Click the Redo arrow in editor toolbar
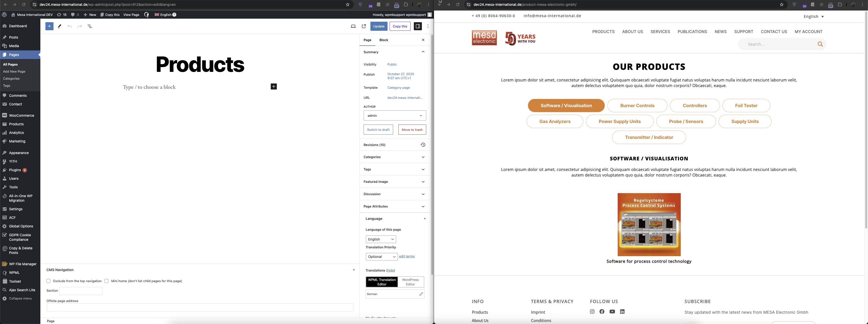This screenshot has height=324, width=868. pyautogui.click(x=80, y=26)
